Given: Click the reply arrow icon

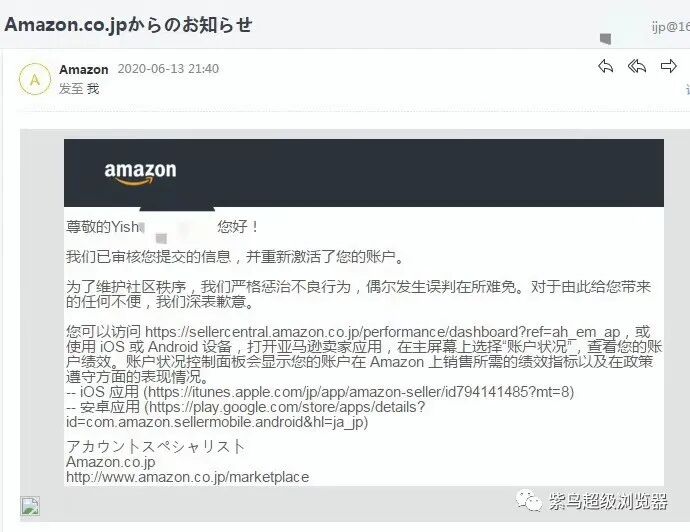Looking at the screenshot, I should point(606,66).
